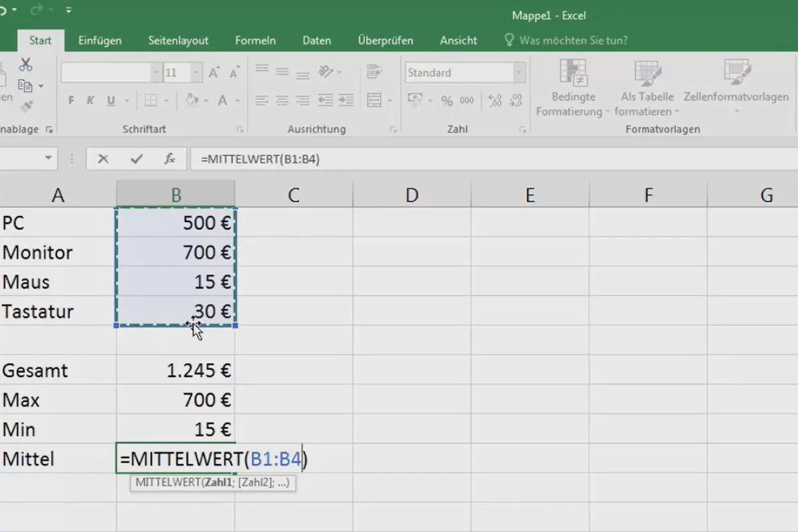Cancel the formula with the X icon
The width and height of the screenshot is (798, 532).
point(102,159)
